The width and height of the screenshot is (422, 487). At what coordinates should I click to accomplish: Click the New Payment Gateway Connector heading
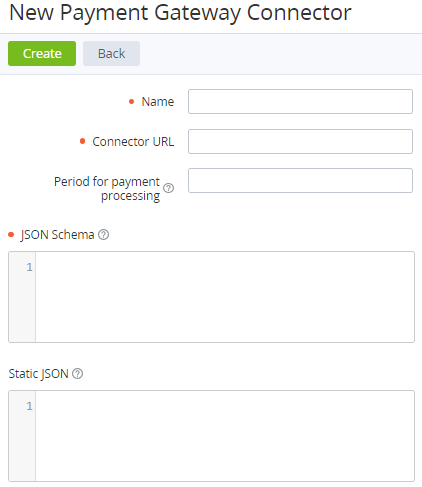[180, 13]
